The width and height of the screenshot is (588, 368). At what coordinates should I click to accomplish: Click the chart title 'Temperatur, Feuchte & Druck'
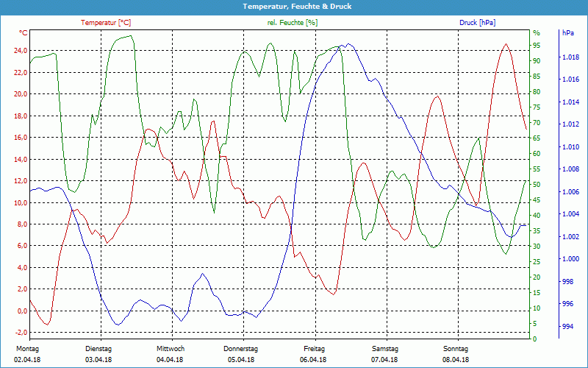[297, 7]
